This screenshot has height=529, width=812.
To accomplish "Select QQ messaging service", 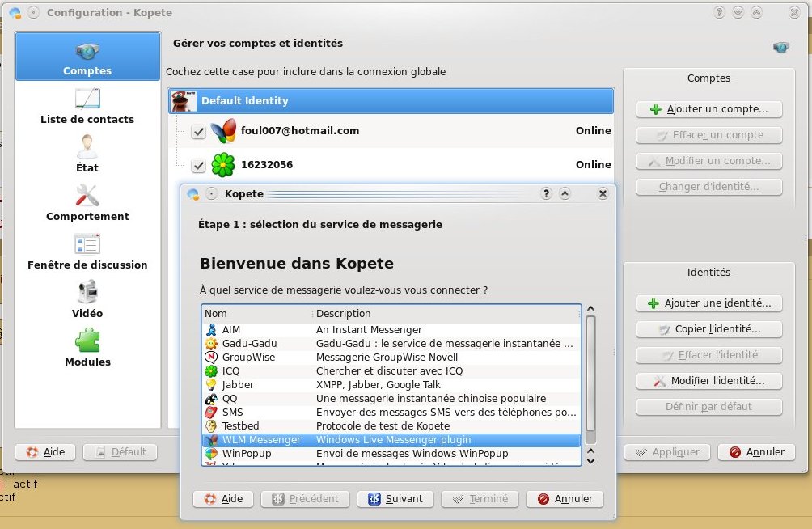I will [391, 399].
